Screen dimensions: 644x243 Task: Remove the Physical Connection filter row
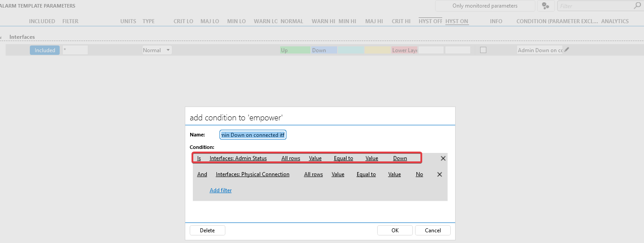tap(439, 174)
